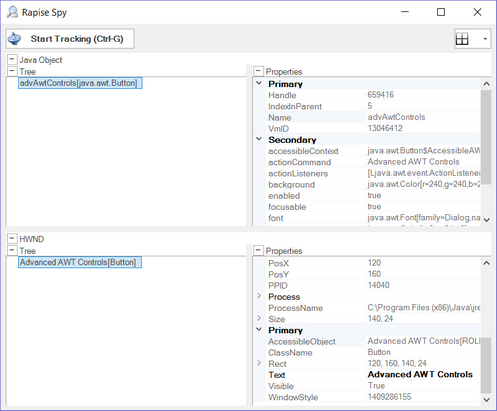Expand the Rect property row

259,363
